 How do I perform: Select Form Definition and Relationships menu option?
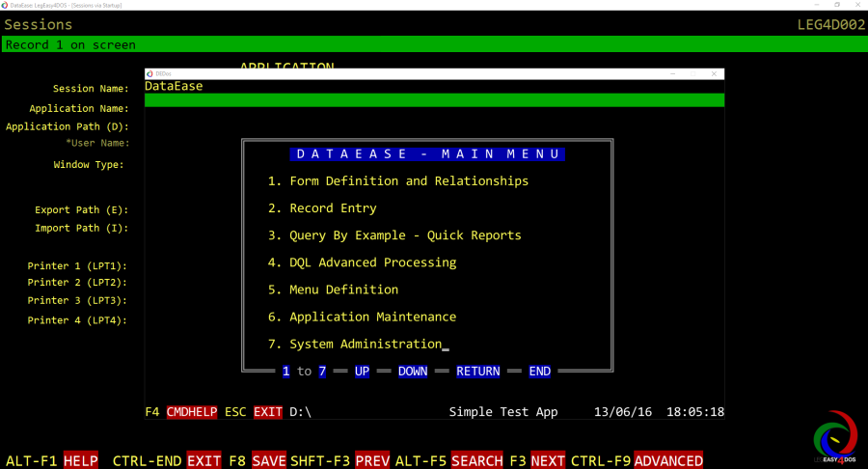click(x=397, y=181)
